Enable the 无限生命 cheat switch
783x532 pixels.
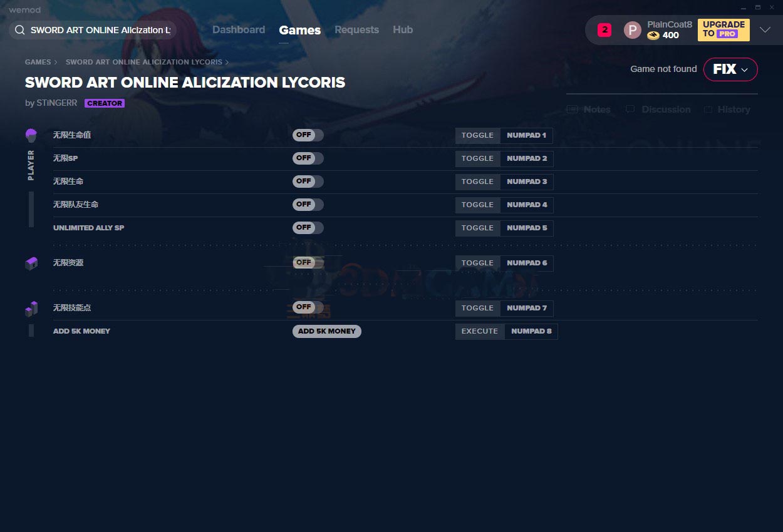click(x=308, y=182)
